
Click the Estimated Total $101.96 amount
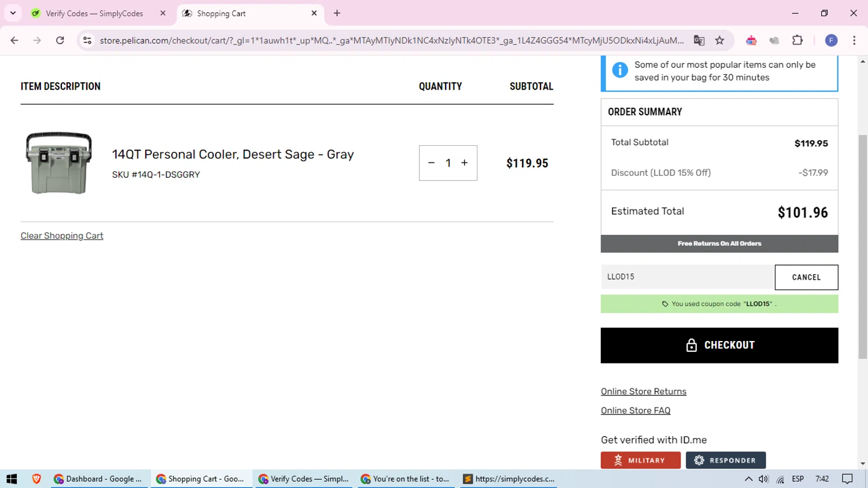point(803,213)
